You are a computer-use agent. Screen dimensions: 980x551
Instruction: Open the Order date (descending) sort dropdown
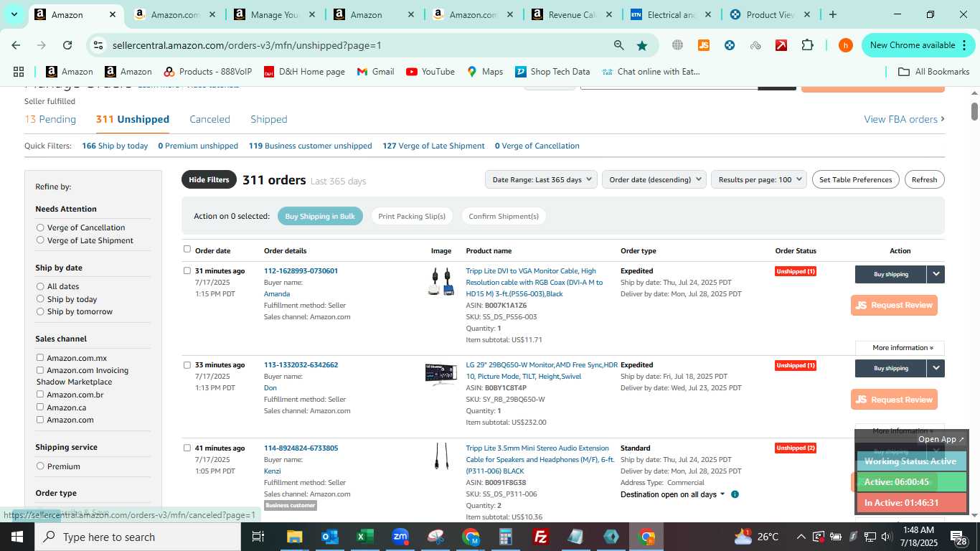pyautogui.click(x=654, y=179)
